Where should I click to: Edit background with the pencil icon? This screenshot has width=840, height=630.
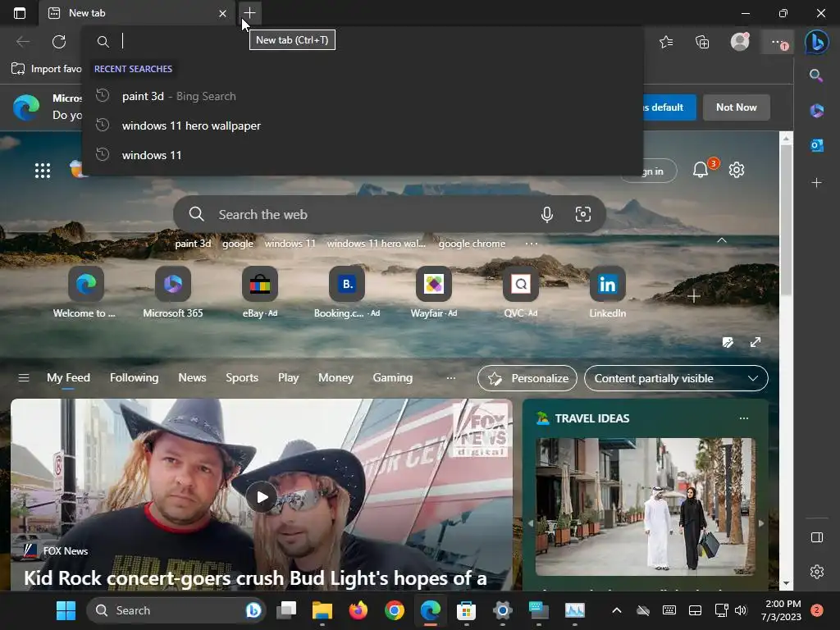(728, 342)
